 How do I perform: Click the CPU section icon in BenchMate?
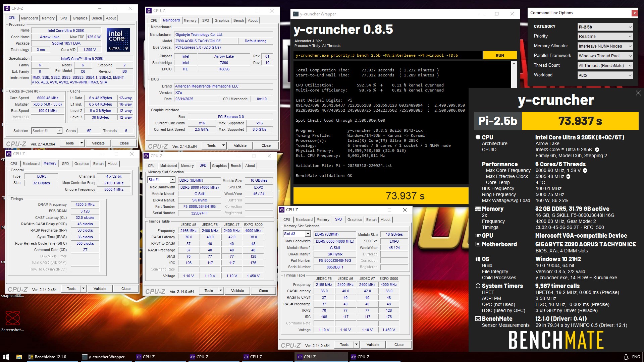coord(478,137)
